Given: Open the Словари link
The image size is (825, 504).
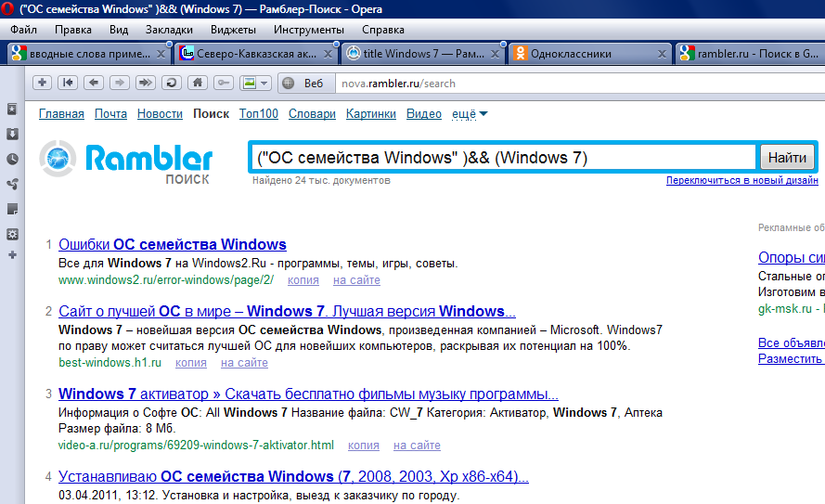Looking at the screenshot, I should click(312, 113).
